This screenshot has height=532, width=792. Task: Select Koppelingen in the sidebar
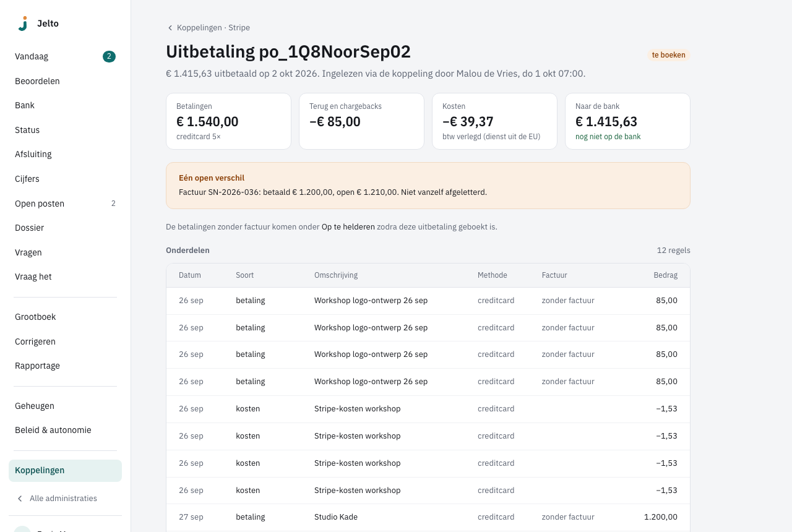click(65, 470)
